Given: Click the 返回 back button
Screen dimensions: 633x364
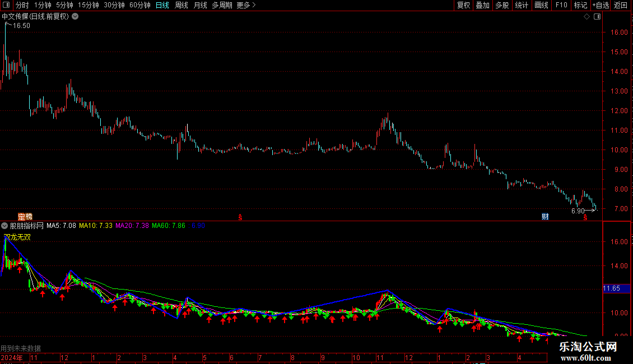Looking at the screenshot, I should 621,5.
